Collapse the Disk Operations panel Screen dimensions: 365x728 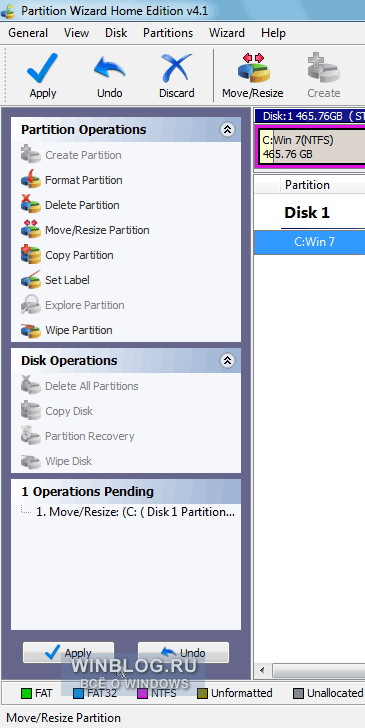(227, 361)
